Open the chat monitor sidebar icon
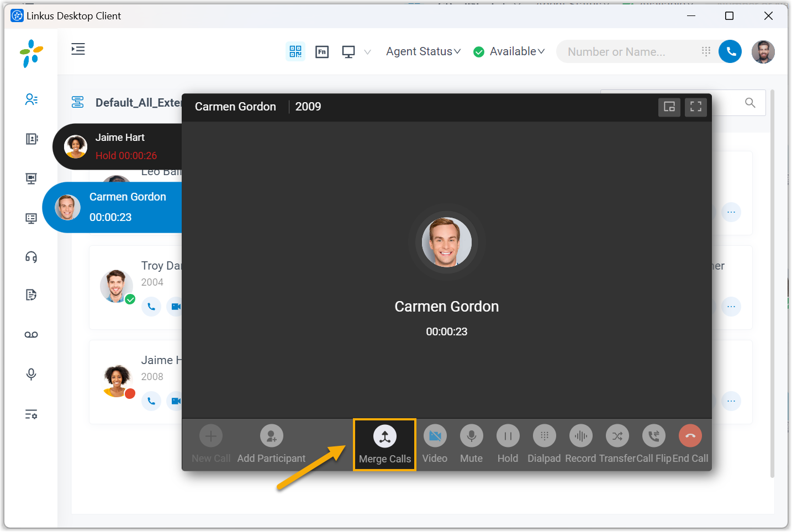Image resolution: width=792 pixels, height=532 pixels. click(x=31, y=218)
